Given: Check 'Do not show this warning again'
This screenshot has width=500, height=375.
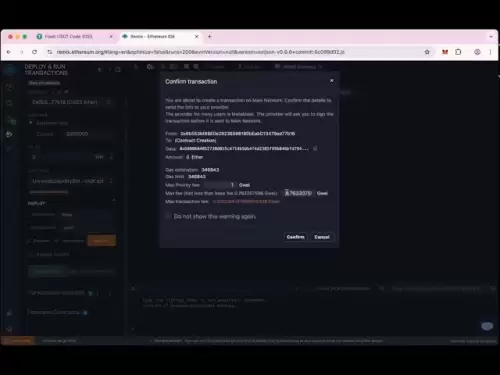Looking at the screenshot, I should pos(168,216).
